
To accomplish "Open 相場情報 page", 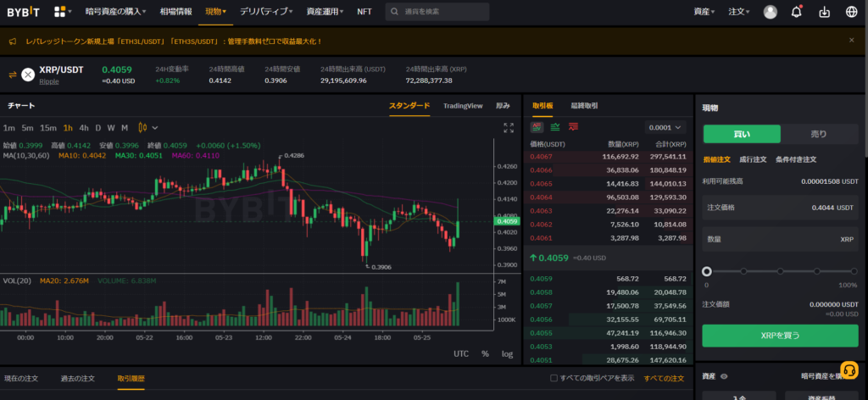I will tap(175, 12).
